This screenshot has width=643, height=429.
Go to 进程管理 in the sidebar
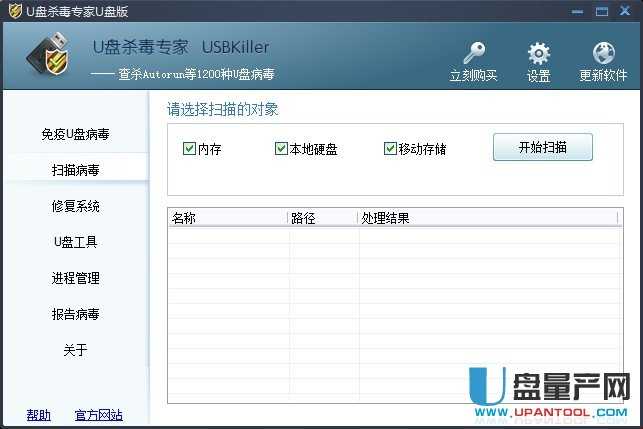(75, 278)
